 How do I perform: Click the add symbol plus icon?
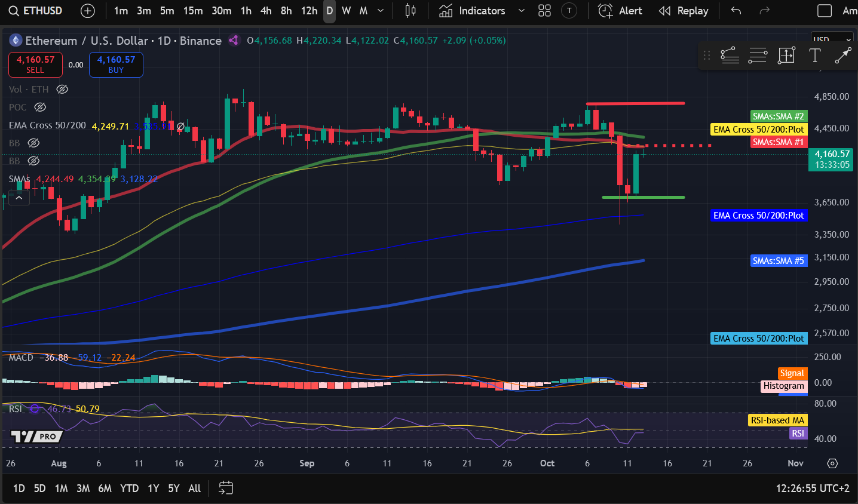click(87, 11)
